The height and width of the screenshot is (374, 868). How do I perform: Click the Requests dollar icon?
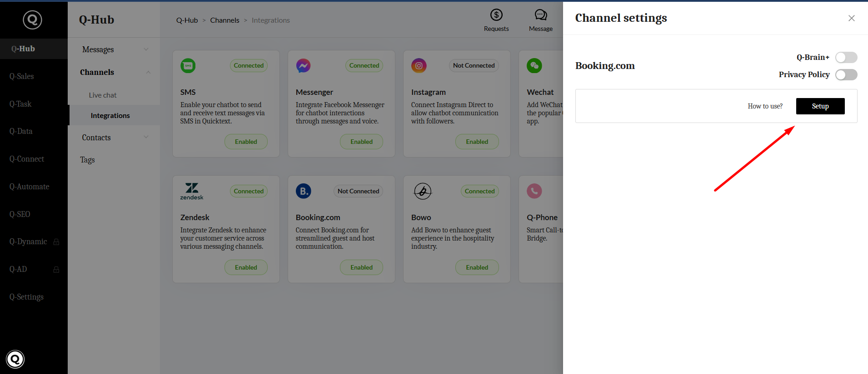click(496, 15)
